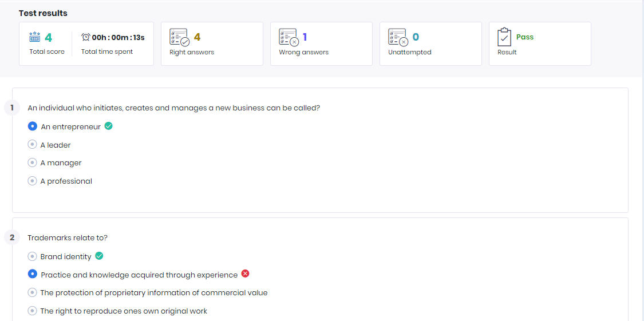644x321 pixels.
Task: Select the An entrepreneur radio button
Action: click(x=33, y=126)
